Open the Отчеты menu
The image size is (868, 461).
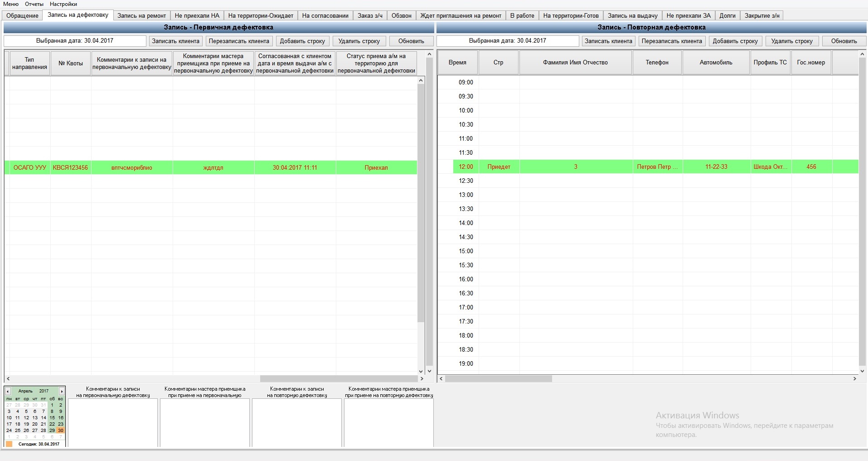[x=34, y=4]
